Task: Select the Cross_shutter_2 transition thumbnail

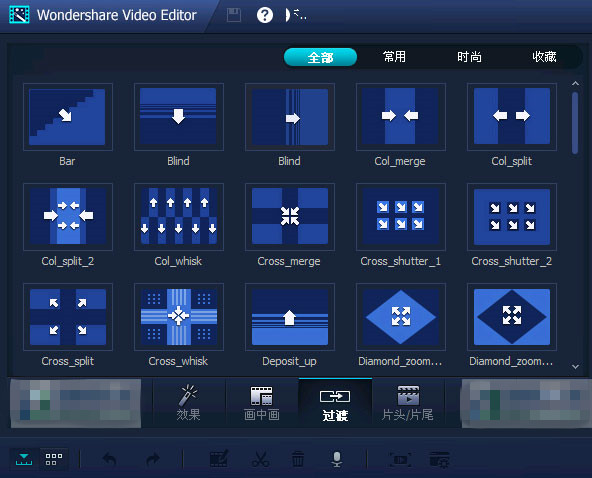Action: 512,217
